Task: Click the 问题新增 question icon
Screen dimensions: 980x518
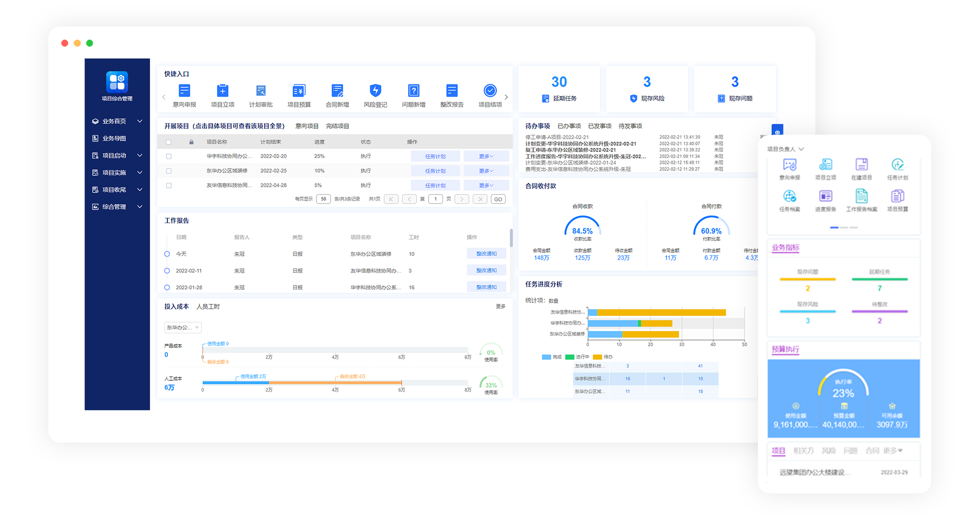Action: [413, 91]
